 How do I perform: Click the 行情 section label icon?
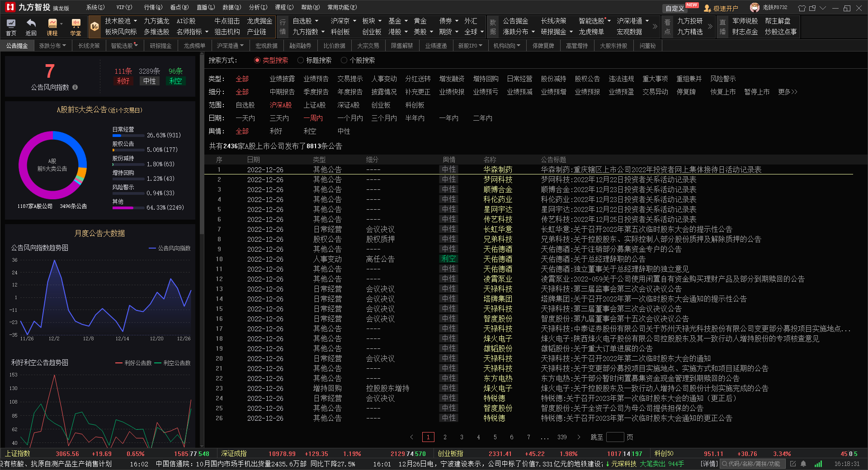(283, 27)
